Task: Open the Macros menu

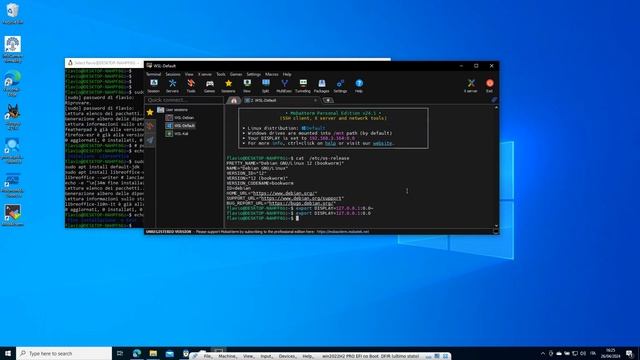Action: click(271, 74)
